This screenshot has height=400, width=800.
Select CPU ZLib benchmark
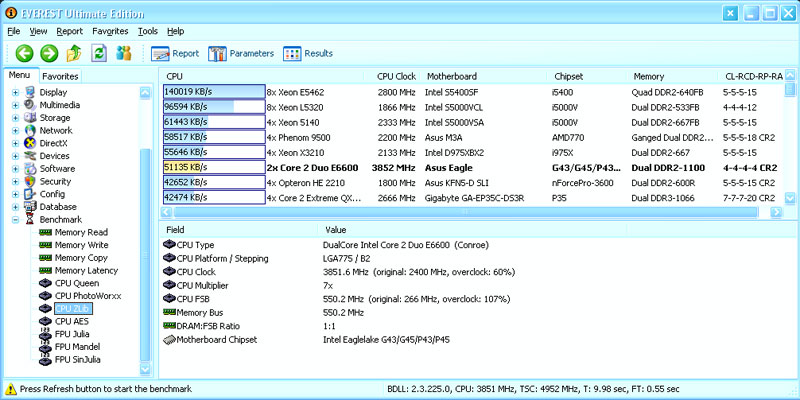pos(73,309)
